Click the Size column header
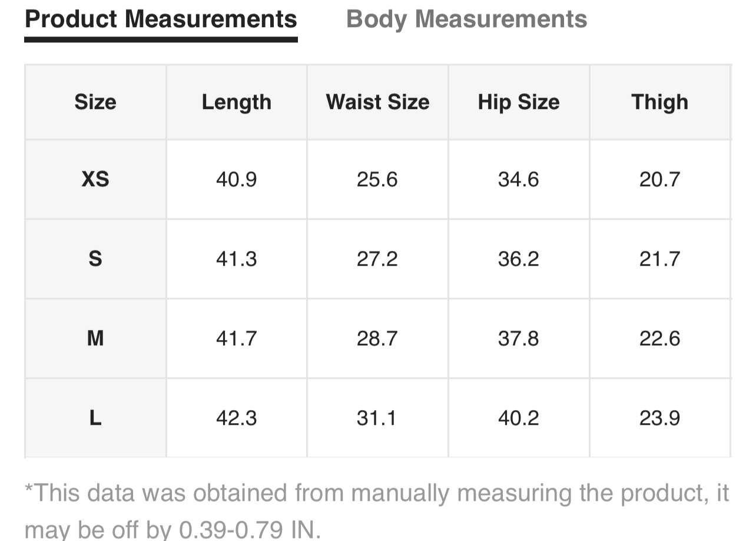The image size is (756, 541). coord(95,102)
